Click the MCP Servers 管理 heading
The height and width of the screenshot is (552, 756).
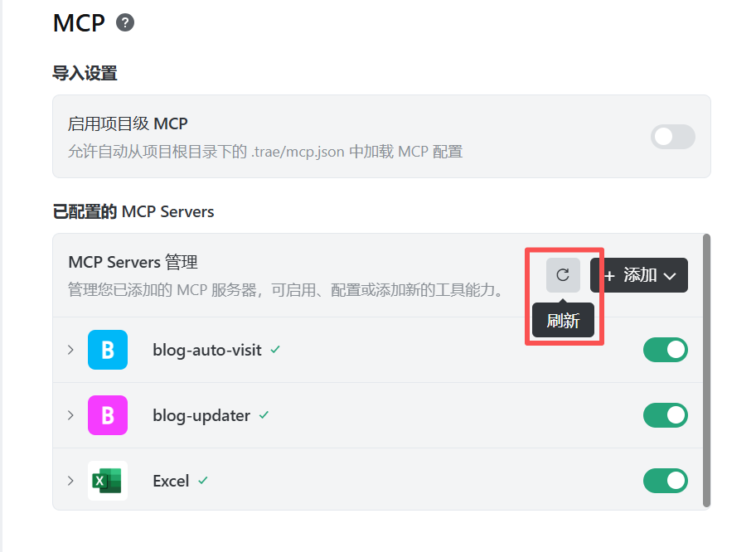(133, 262)
